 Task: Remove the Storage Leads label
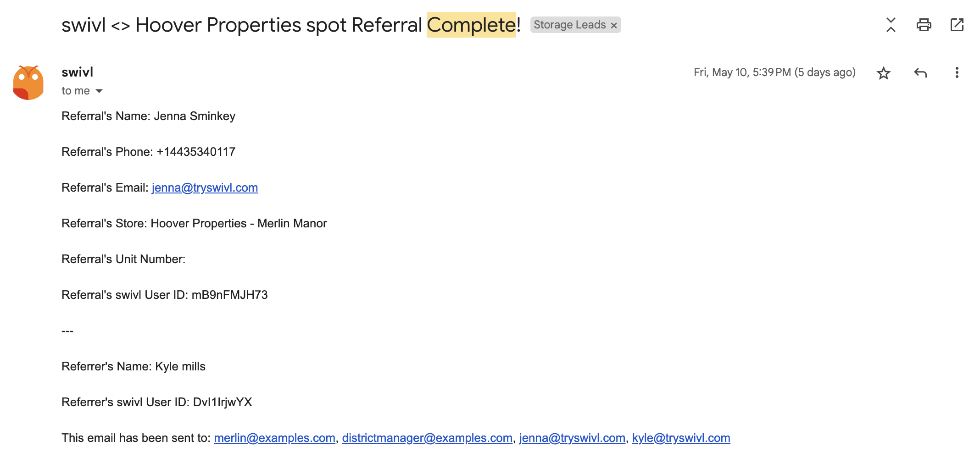click(x=614, y=26)
